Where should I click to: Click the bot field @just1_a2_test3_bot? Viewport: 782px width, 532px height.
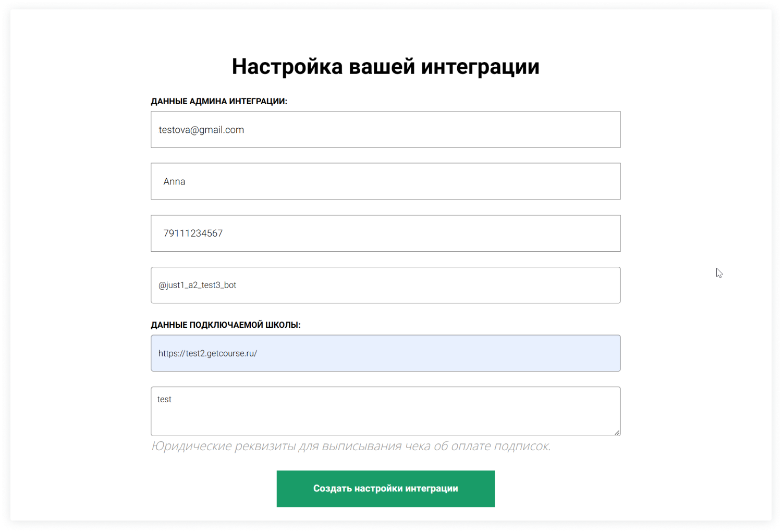click(386, 285)
